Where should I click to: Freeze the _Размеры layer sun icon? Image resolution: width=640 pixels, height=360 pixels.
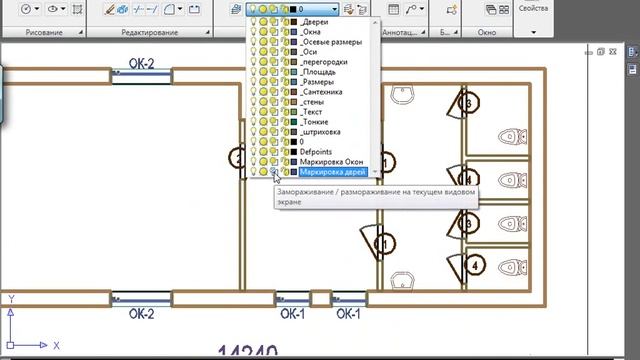pos(264,82)
